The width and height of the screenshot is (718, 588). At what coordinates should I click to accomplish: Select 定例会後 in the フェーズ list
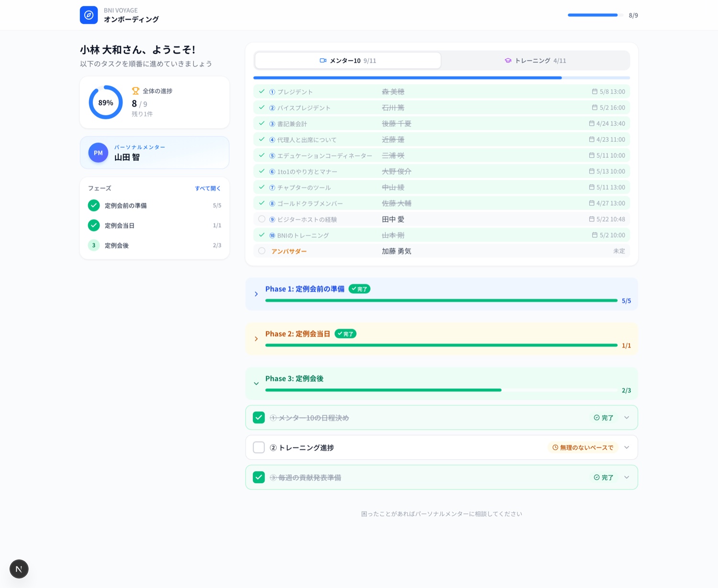tap(155, 245)
